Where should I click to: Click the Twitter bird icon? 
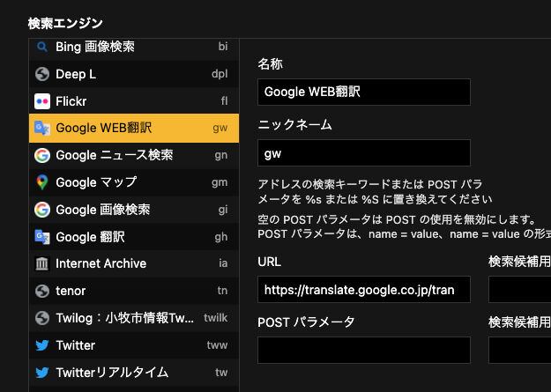[42, 345]
